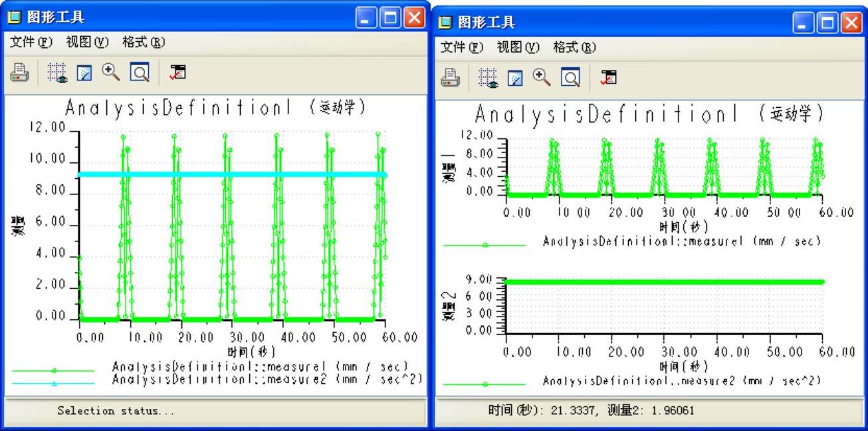
Task: Click print icon in right window toolbar
Action: coord(451,78)
